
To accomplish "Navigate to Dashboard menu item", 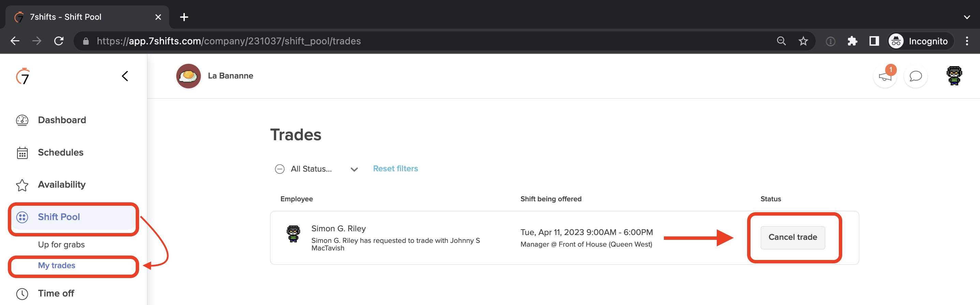I will pos(62,120).
